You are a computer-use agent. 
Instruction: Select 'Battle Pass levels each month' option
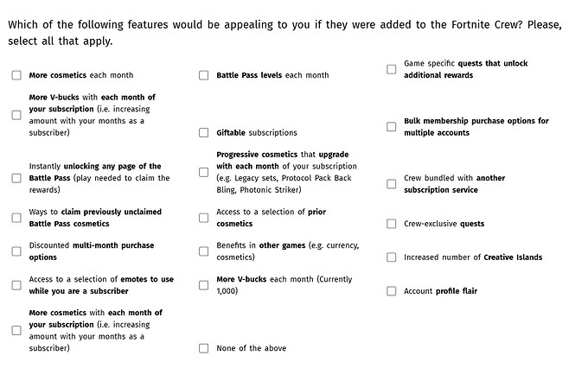pyautogui.click(x=204, y=75)
